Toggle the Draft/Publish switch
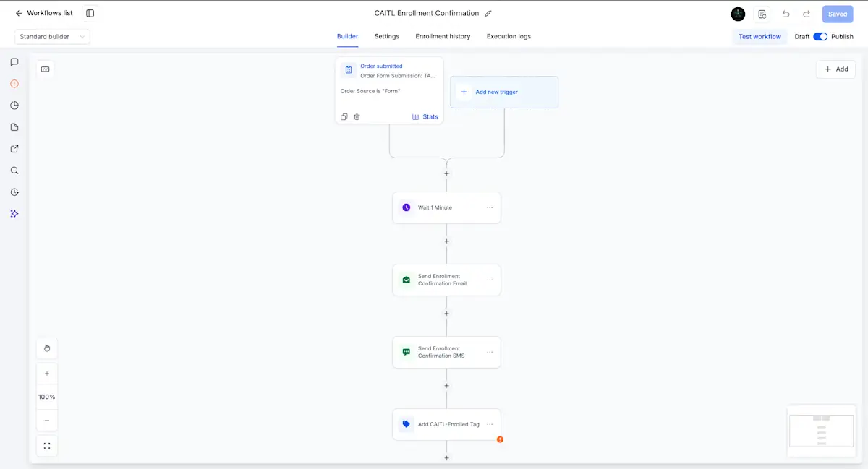This screenshot has height=469, width=868. (x=820, y=36)
